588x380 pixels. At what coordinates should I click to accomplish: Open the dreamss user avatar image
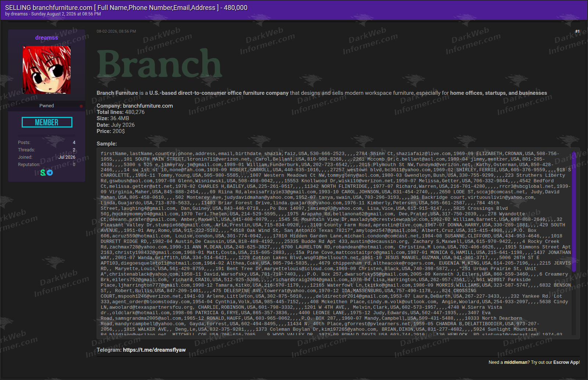(x=47, y=70)
